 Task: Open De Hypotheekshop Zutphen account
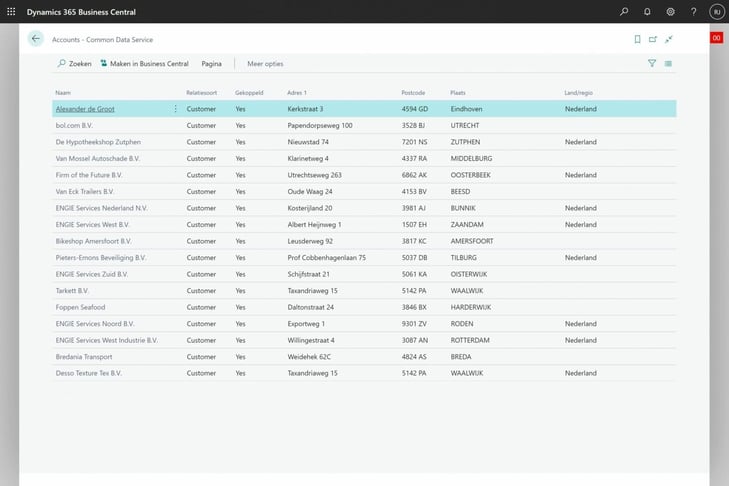[x=98, y=142]
